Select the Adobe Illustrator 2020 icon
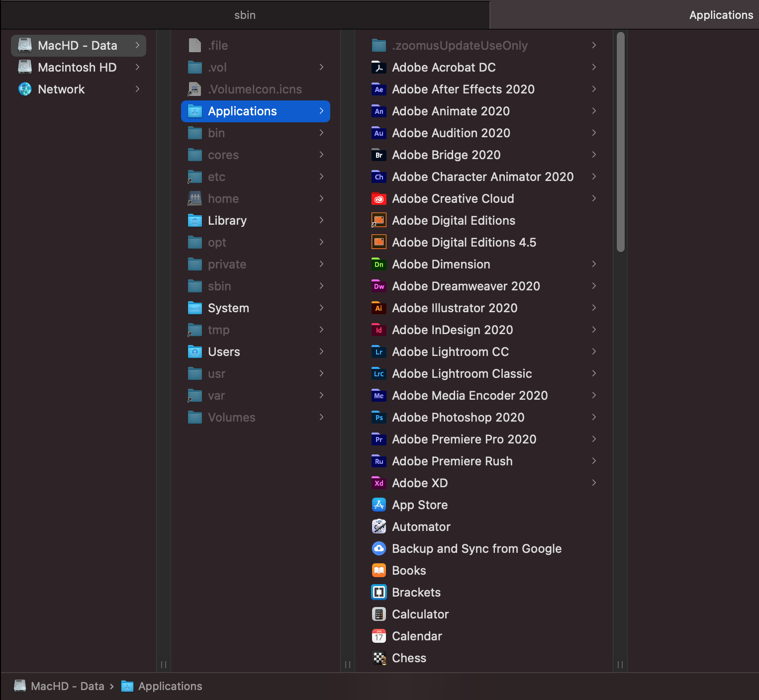The height and width of the screenshot is (700, 759). (379, 308)
